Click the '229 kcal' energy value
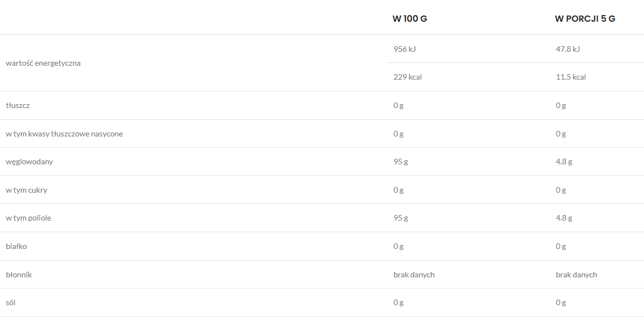The width and height of the screenshot is (644, 318). tap(407, 77)
